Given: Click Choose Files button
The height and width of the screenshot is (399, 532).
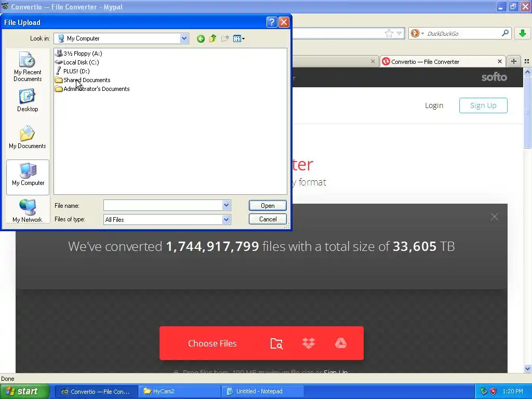Looking at the screenshot, I should [x=212, y=343].
